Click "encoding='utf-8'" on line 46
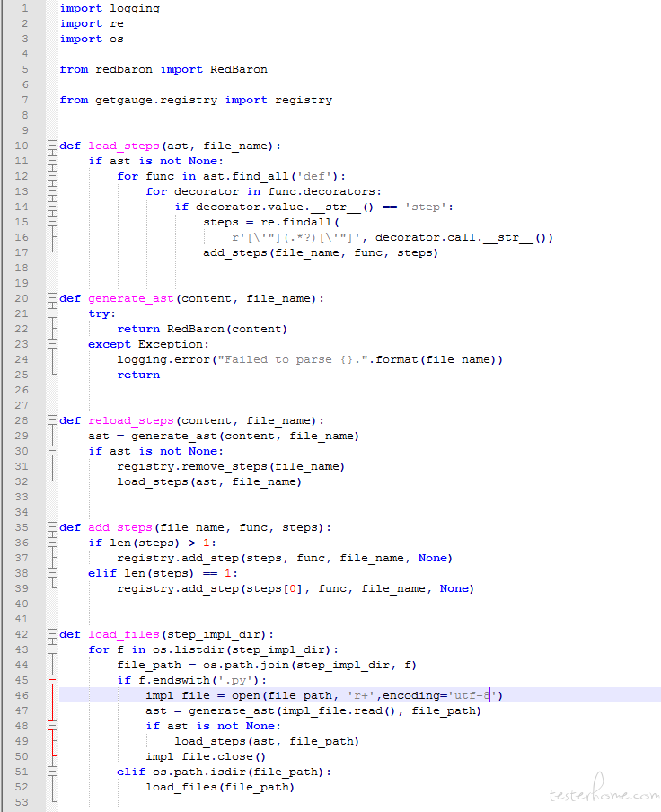 point(439,695)
